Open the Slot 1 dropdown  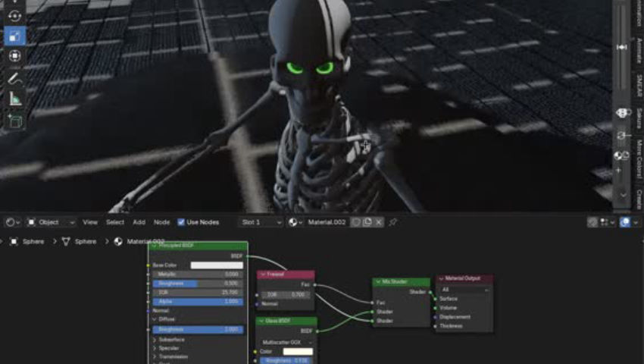pos(260,222)
